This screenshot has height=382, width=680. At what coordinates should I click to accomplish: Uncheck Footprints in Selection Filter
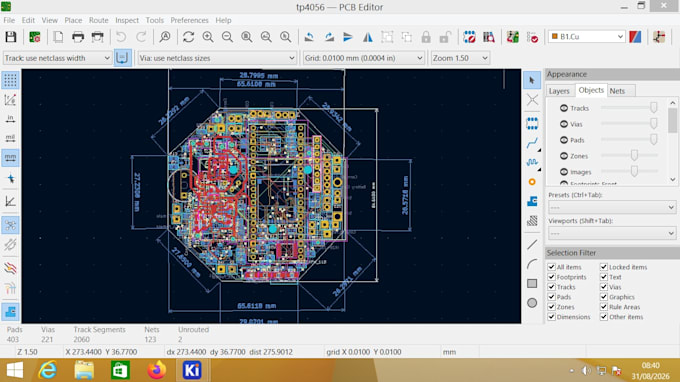point(552,277)
